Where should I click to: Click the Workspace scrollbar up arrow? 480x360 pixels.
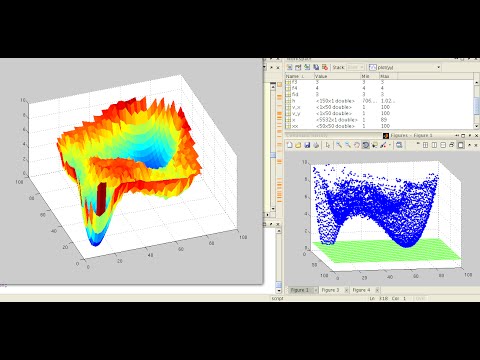click(x=476, y=82)
